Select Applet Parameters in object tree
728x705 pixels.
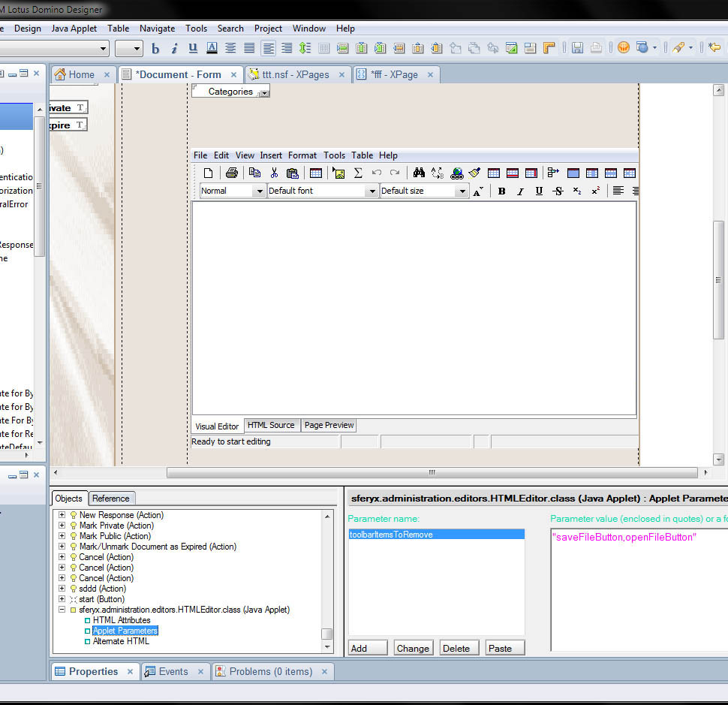click(x=125, y=631)
